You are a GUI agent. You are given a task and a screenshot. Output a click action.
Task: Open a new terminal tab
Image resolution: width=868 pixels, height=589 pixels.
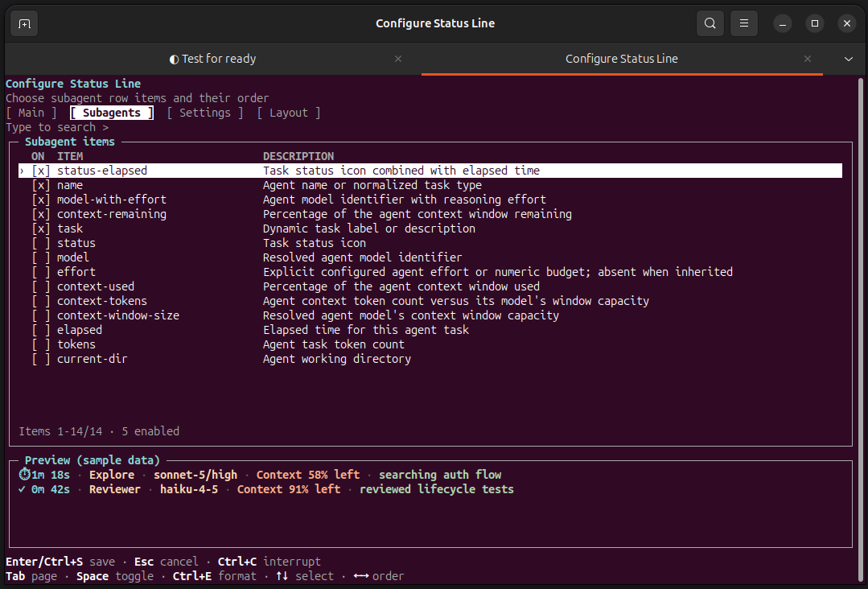coord(24,23)
